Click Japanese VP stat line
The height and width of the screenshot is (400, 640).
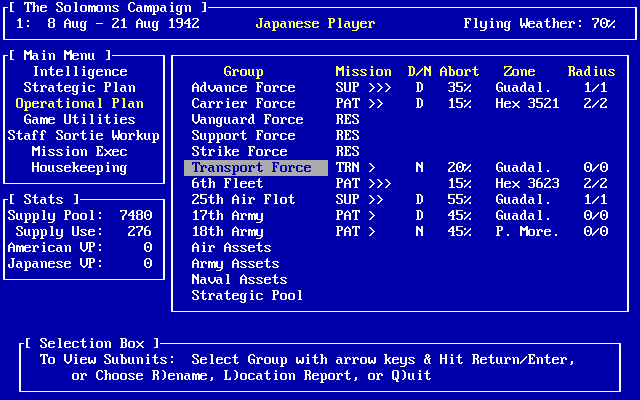(80, 263)
